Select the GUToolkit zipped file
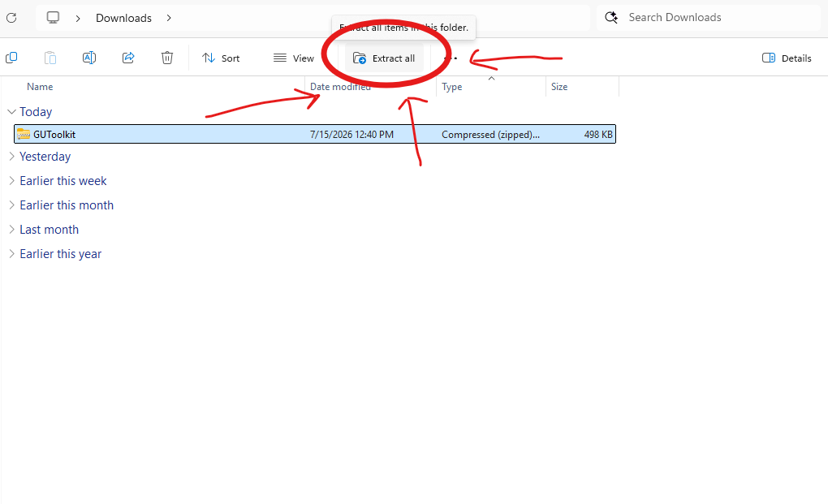Viewport: 828px width, 504px height. tap(315, 134)
